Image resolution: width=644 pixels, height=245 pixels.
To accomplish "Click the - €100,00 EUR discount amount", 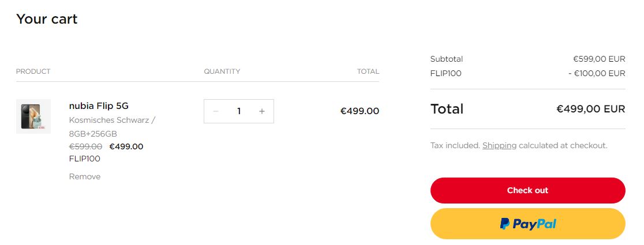I will 596,73.
